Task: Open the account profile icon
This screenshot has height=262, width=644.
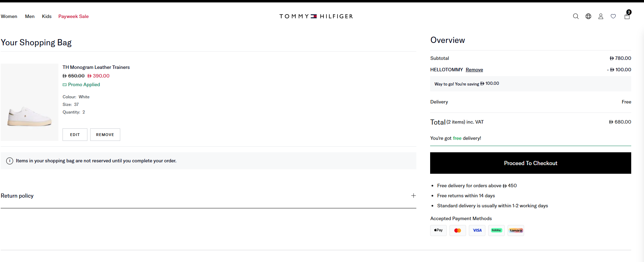Action: [x=601, y=16]
